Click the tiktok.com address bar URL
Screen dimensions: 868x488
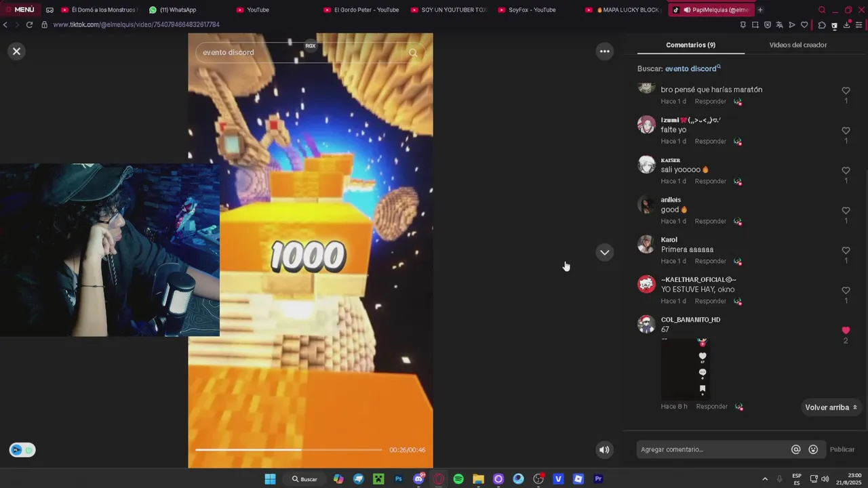pyautogui.click(x=136, y=24)
